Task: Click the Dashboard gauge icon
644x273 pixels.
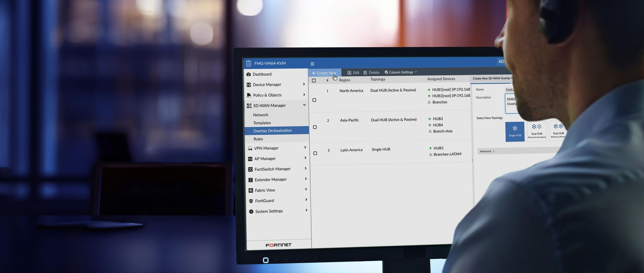Action: (x=249, y=74)
